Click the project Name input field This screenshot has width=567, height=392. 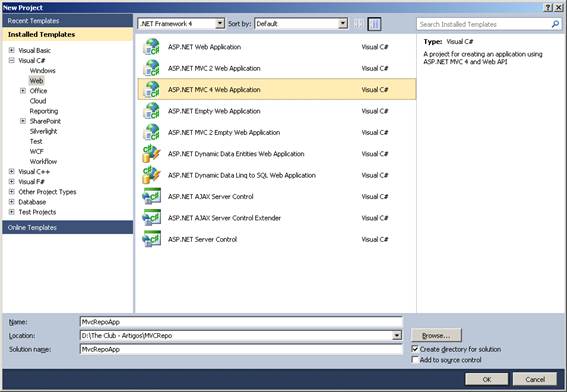[241, 322]
